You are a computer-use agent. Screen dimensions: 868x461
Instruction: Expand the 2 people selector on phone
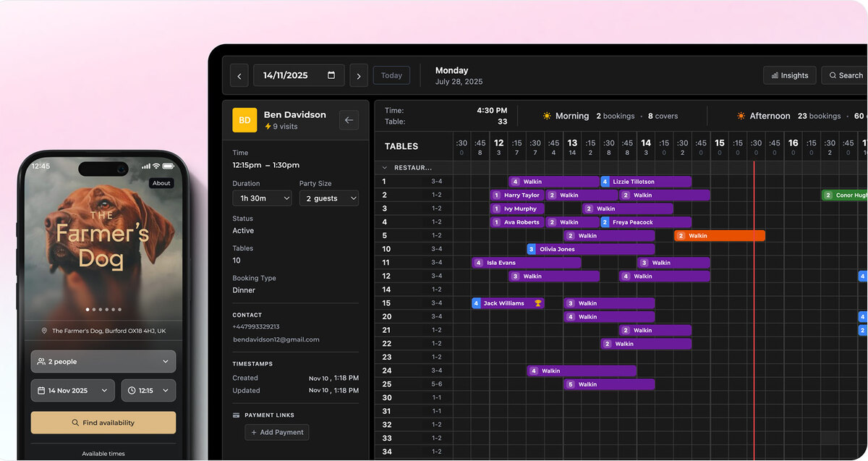click(103, 362)
